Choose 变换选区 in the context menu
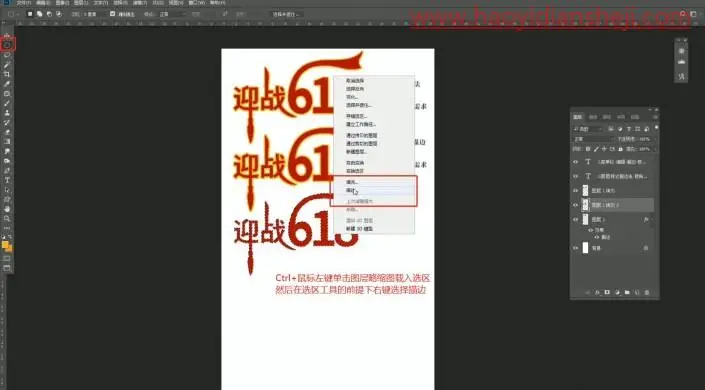 click(x=355, y=171)
